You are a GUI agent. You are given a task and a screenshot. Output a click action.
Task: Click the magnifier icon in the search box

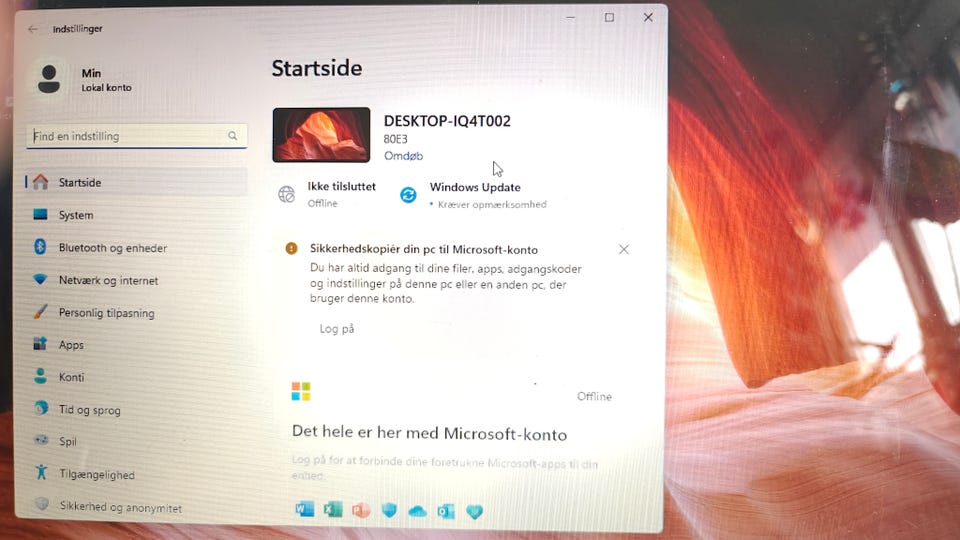click(233, 135)
